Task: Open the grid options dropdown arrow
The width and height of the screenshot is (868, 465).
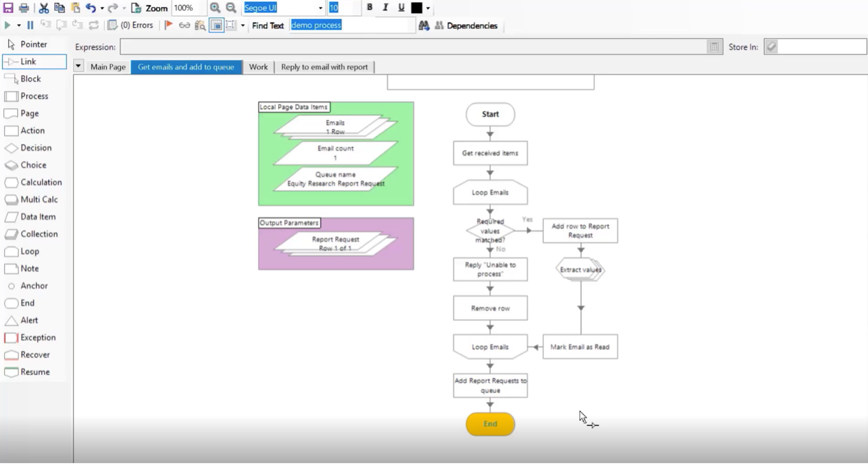Action: coord(243,25)
